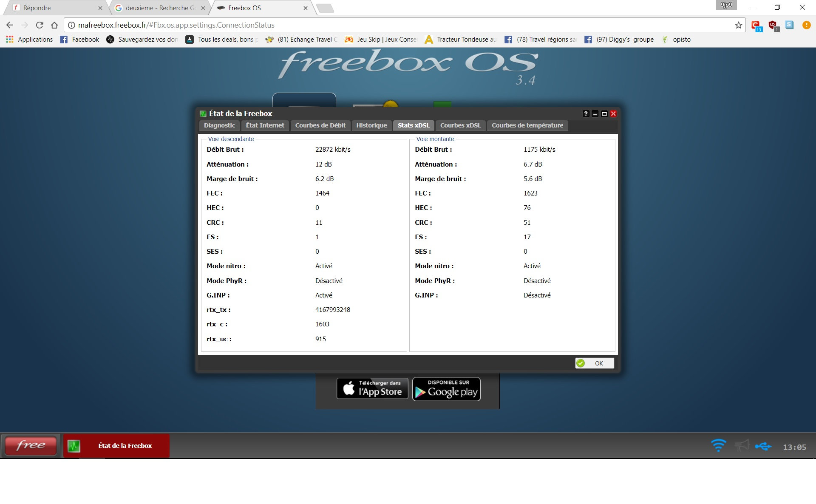Select État de la Freebox taskbar item
The height and width of the screenshot is (504, 816).
click(116, 445)
